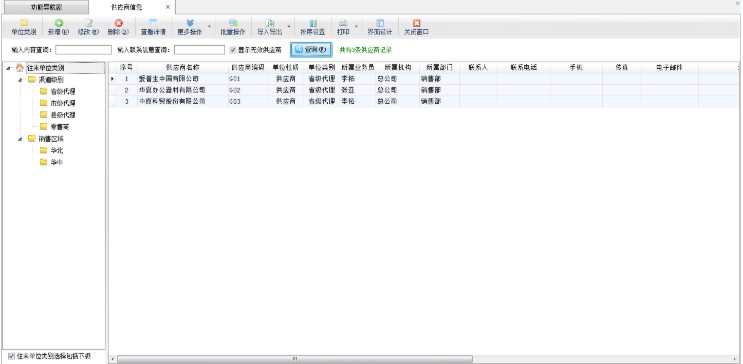Close the 供应商信息 tab
This screenshot has width=743, height=364.
pos(168,7)
